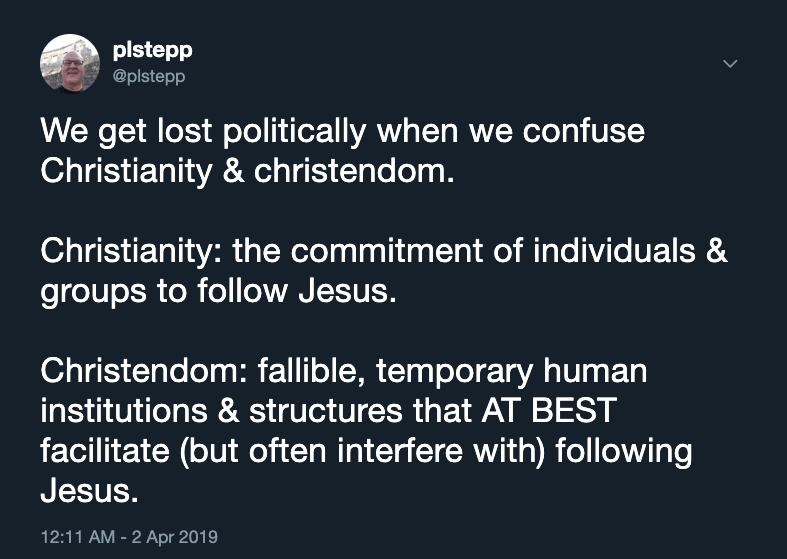Click the @plstepp handle
This screenshot has height=559, width=787.
point(149,75)
